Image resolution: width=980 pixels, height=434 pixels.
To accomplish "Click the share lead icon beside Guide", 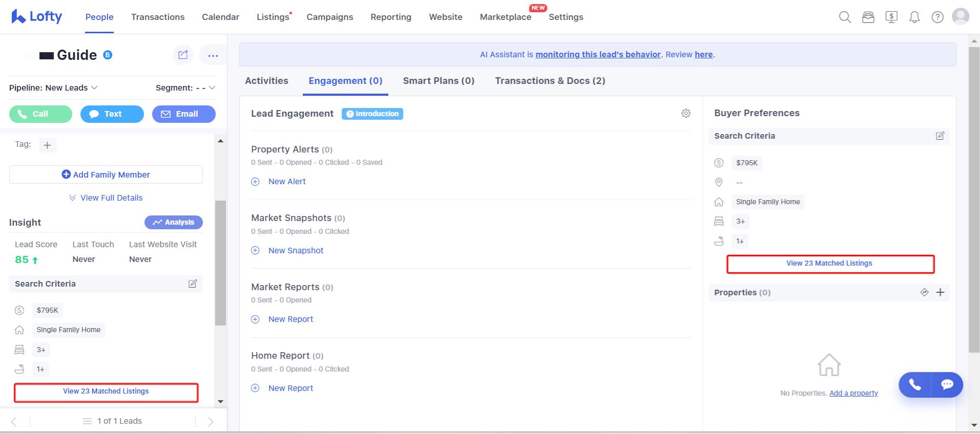I will (183, 55).
